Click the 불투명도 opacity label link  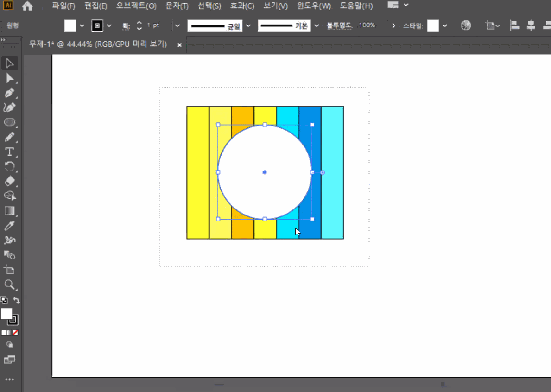tap(340, 26)
